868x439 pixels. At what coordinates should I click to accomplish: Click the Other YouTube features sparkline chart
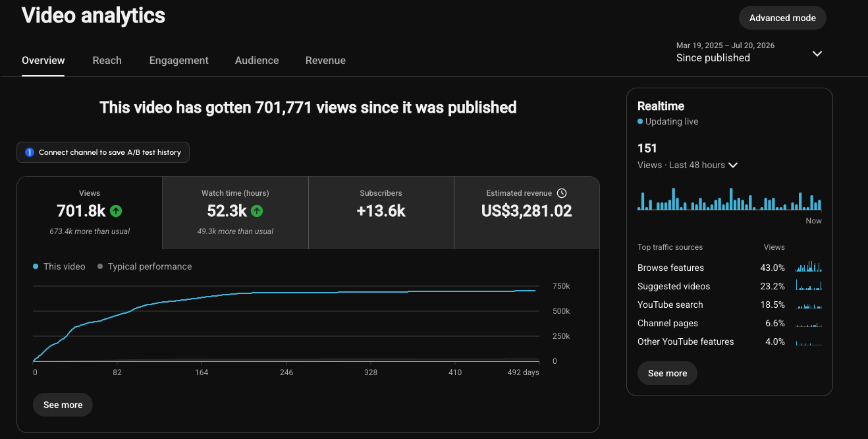point(809,343)
